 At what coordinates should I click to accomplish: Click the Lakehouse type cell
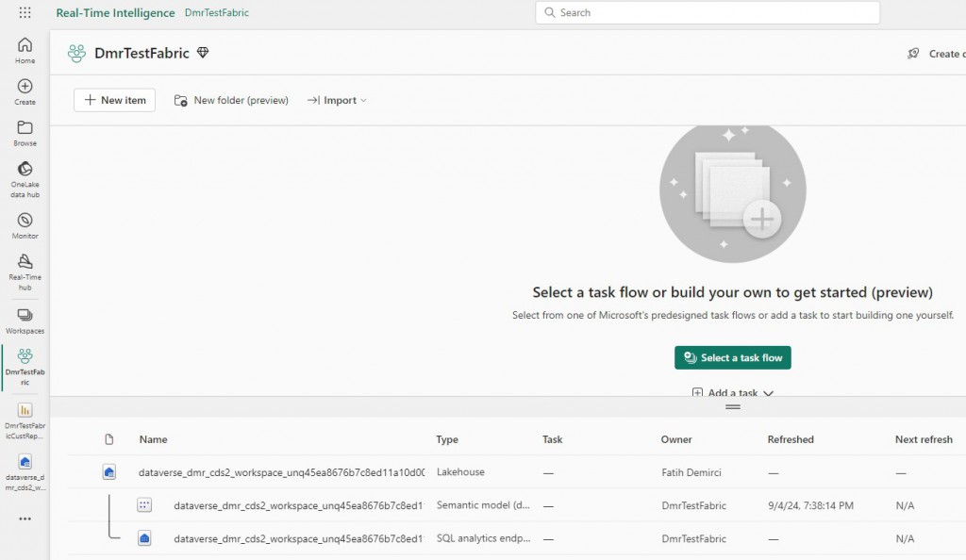pos(460,472)
